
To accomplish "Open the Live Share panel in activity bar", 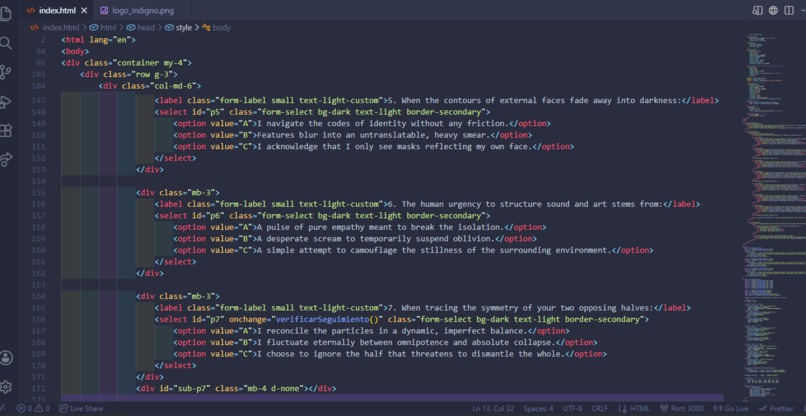I will coord(6,159).
